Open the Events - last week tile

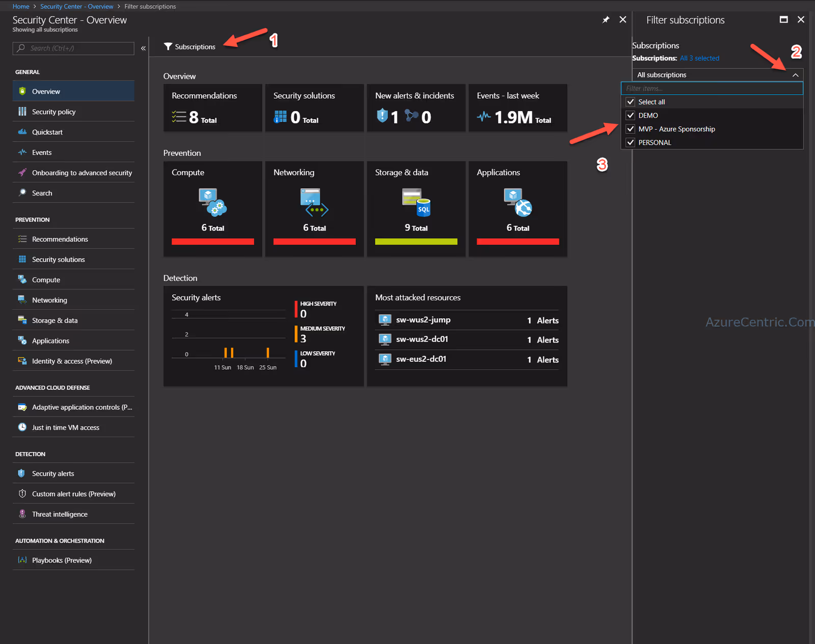click(518, 108)
